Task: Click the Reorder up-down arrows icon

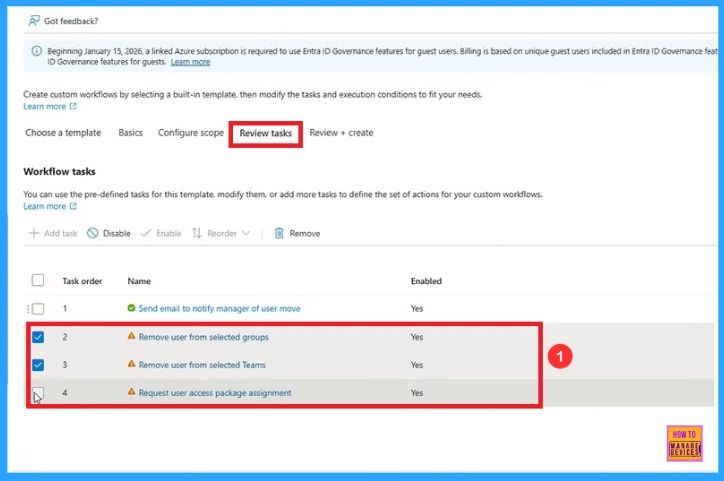Action: click(x=197, y=233)
